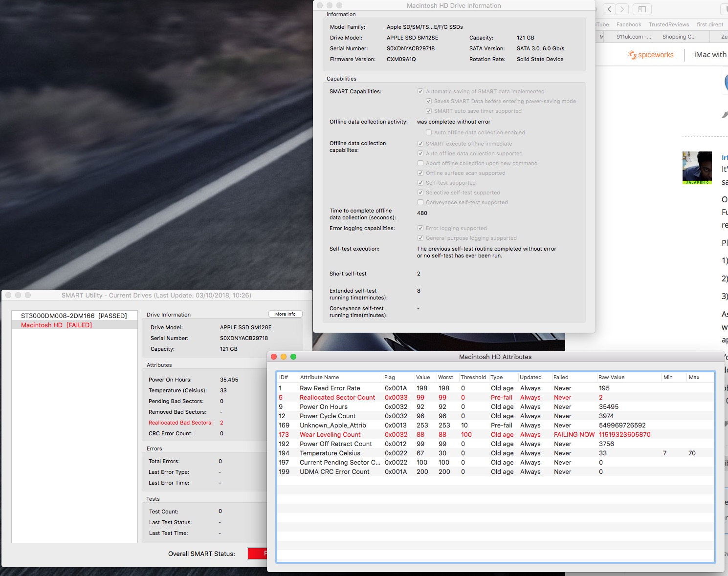Screen dimensions: 728x576
Task: Sort by Attribute Name column header
Action: pos(340,377)
